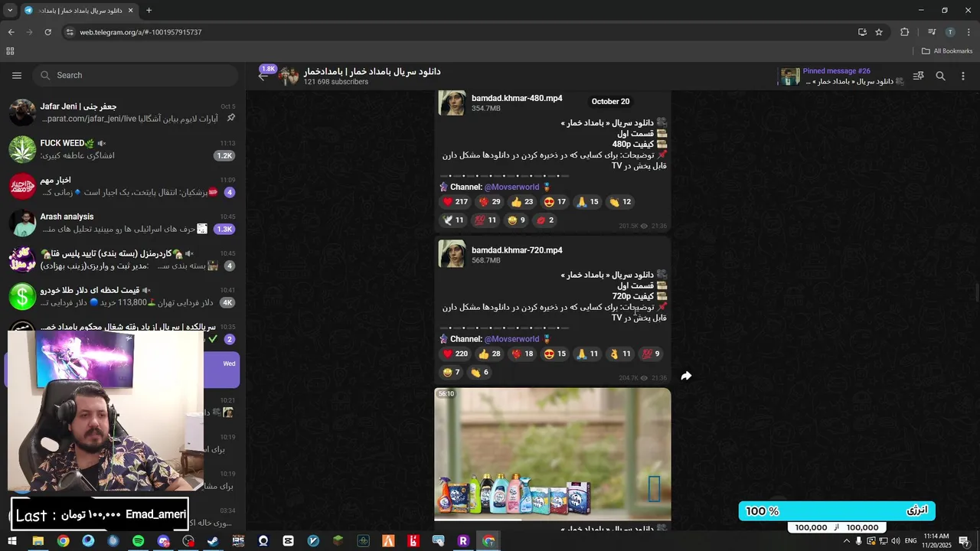Forward the 720p message via share arrow
Image resolution: width=980 pixels, height=551 pixels.
click(x=686, y=376)
